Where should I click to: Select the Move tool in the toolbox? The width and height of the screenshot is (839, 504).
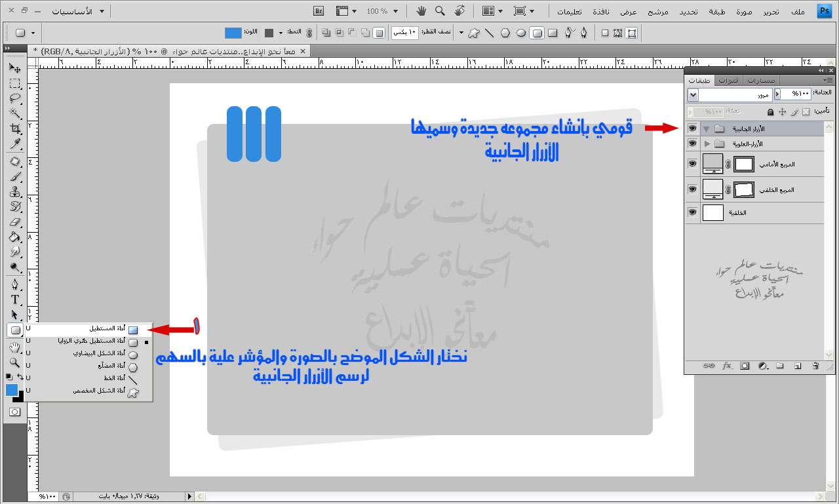[x=14, y=68]
